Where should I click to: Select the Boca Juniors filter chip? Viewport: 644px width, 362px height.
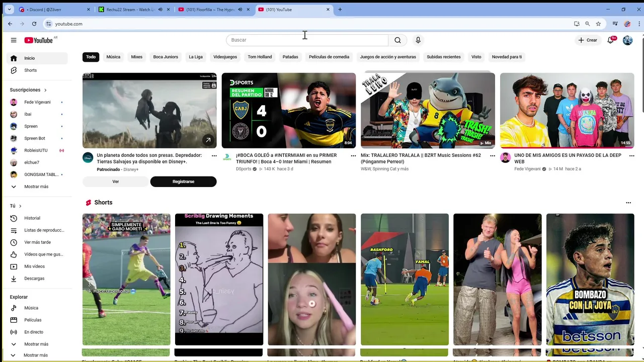tap(166, 57)
